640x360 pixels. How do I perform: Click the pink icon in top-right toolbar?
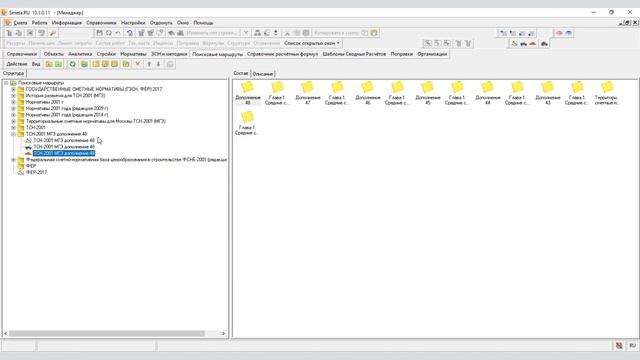pos(559,33)
